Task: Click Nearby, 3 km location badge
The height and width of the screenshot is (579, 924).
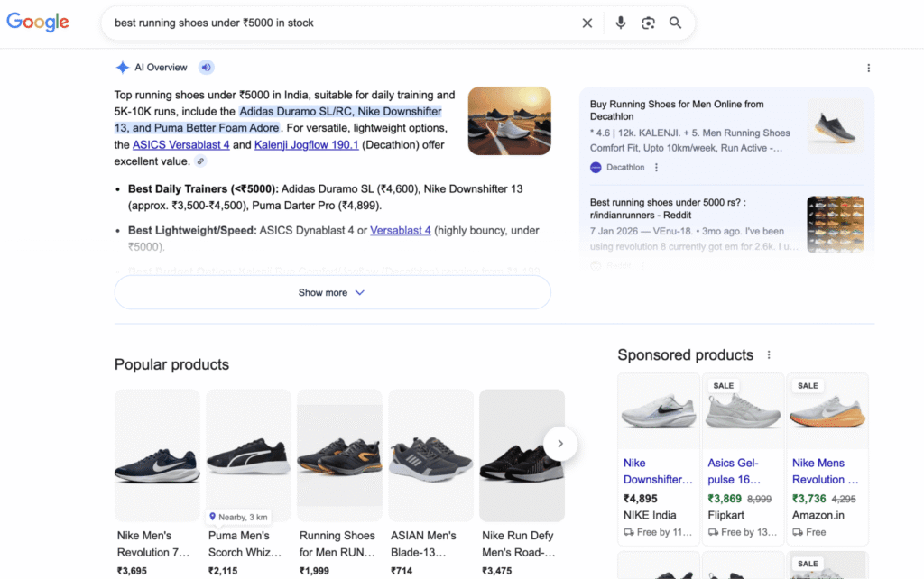Action: [x=238, y=517]
